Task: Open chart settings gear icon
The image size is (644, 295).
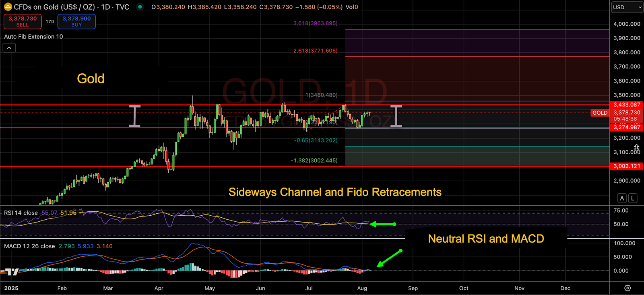Action: point(627,288)
